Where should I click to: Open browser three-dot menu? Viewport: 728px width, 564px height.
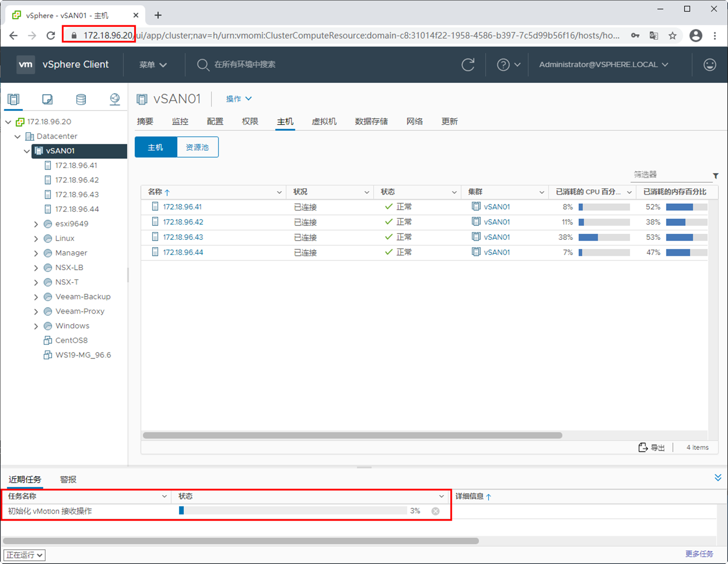tap(715, 36)
